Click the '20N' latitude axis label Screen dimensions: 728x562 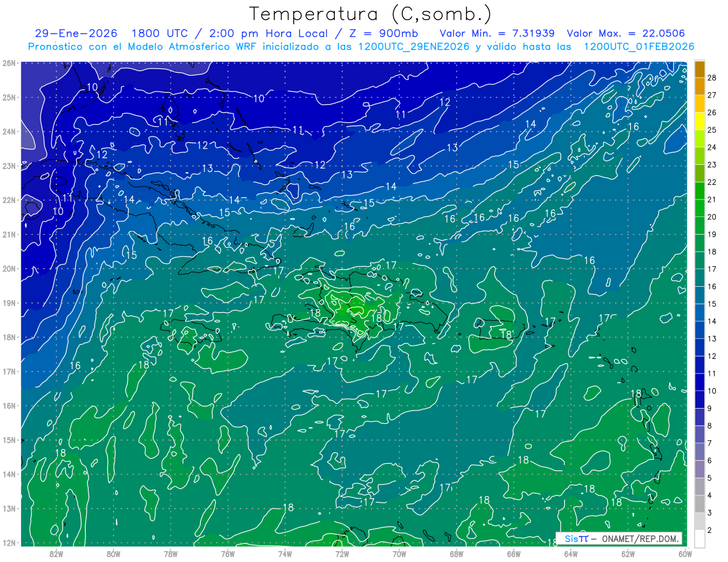pos(8,269)
